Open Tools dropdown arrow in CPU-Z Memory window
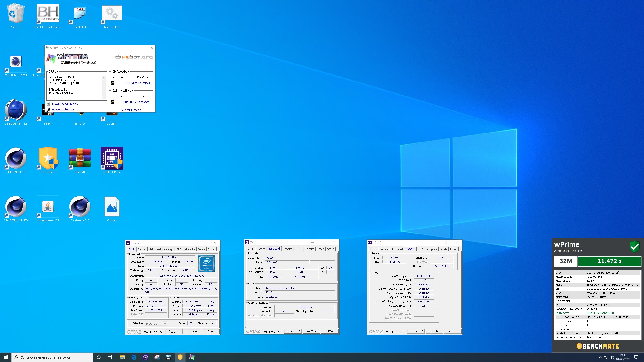Viewport: 644px width, 362px height. coord(422,331)
